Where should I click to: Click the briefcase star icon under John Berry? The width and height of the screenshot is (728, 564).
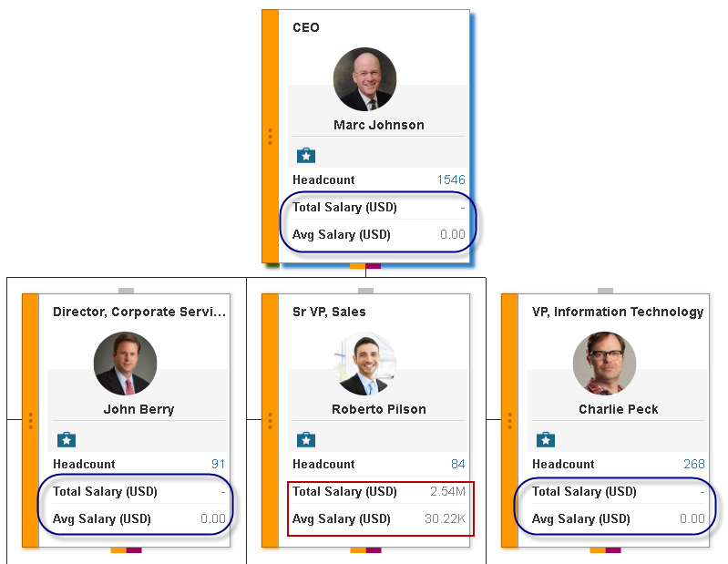pyautogui.click(x=67, y=439)
